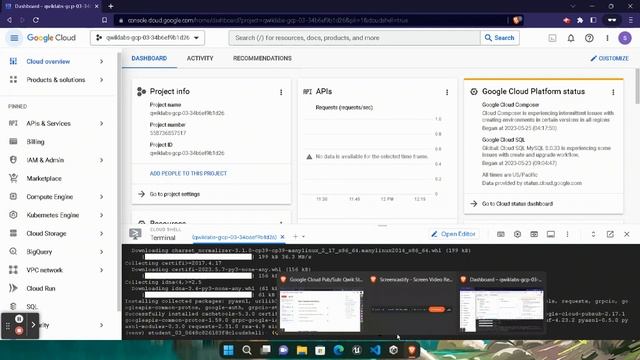This screenshot has height=360, width=640.
Task: Click the CUSTOMIZE button
Action: [x=609, y=58]
